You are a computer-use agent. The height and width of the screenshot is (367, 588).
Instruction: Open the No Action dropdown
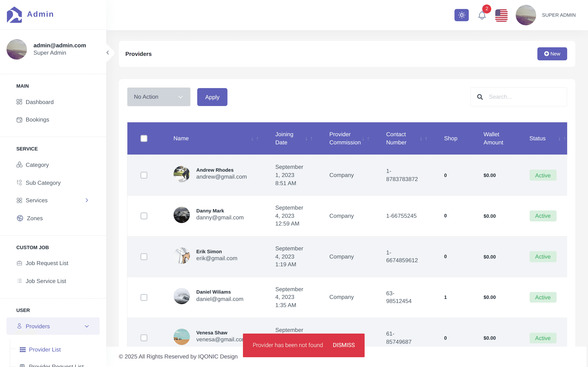coord(159,97)
